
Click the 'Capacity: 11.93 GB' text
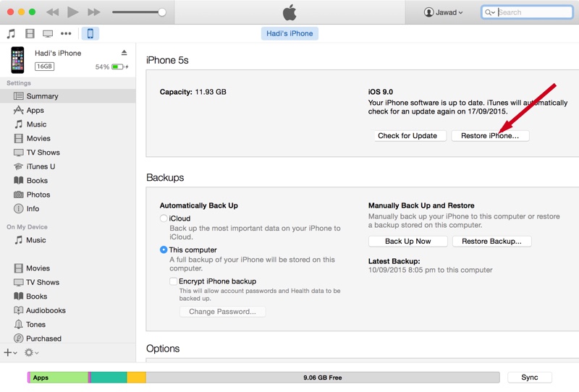click(x=193, y=92)
